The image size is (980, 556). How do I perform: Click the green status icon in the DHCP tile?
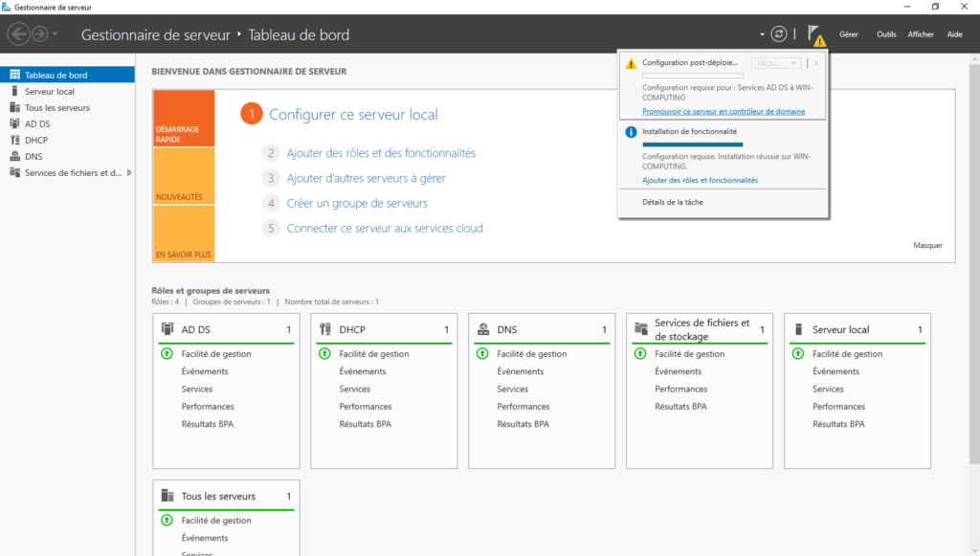click(x=324, y=354)
